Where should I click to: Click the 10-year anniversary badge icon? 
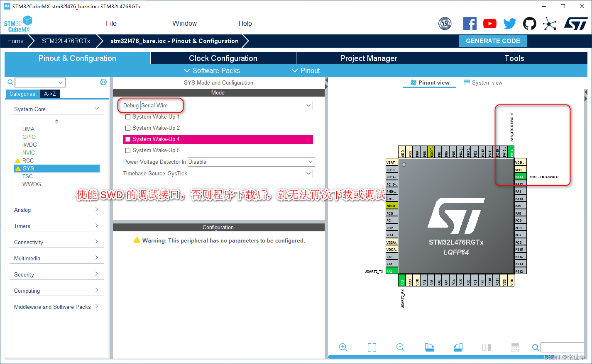445,24
